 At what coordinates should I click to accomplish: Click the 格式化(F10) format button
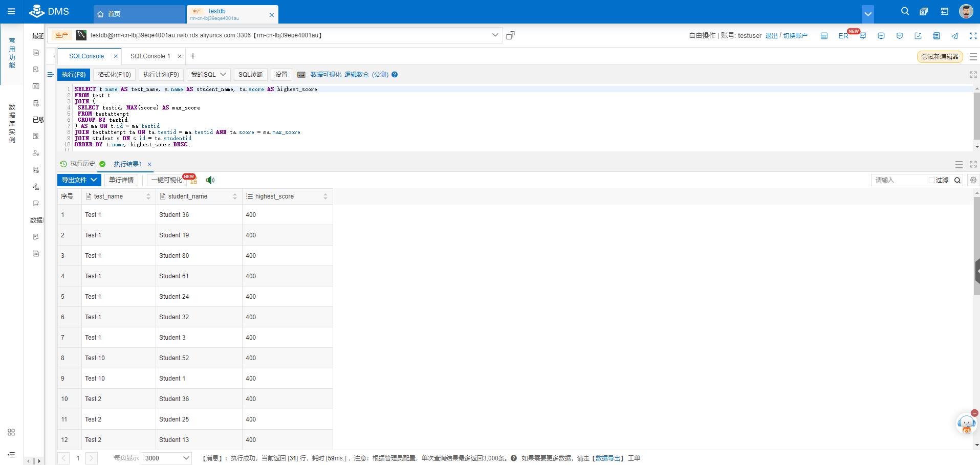115,75
